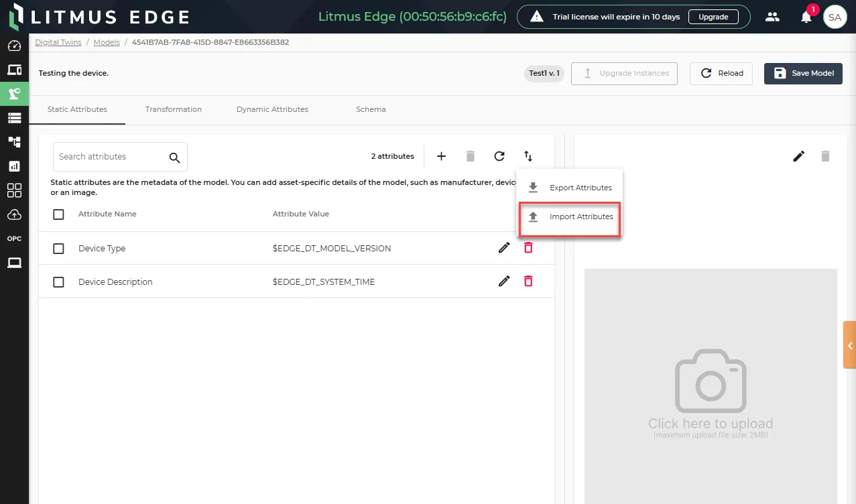Viewport: 856px width, 504px height.
Task: Open the Dashboard gauge icon in sidebar
Action: pyautogui.click(x=14, y=46)
